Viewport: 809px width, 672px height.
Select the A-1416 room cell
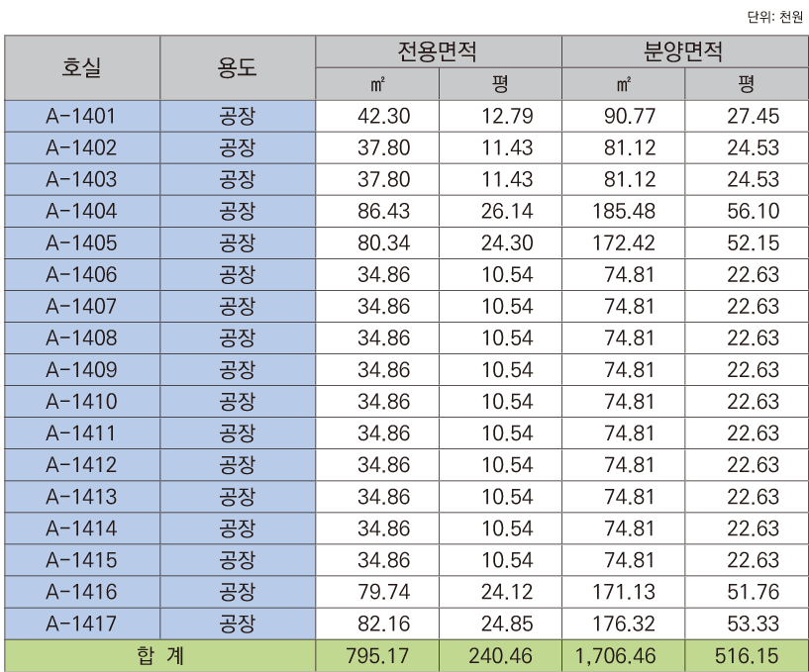click(x=81, y=592)
